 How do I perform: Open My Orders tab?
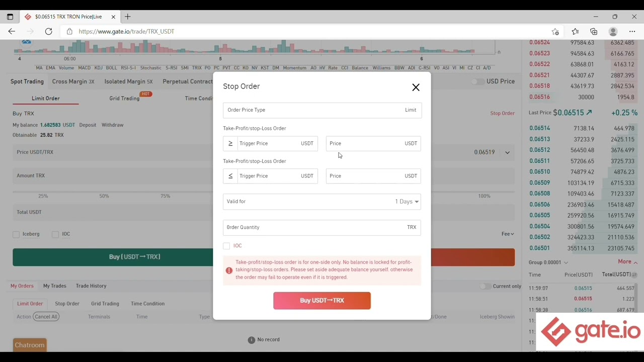22,286
